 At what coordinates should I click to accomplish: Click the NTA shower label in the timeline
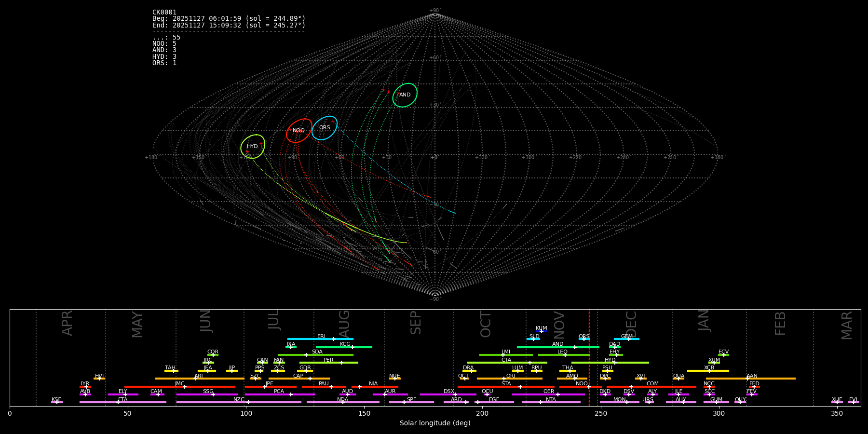click(x=551, y=400)
